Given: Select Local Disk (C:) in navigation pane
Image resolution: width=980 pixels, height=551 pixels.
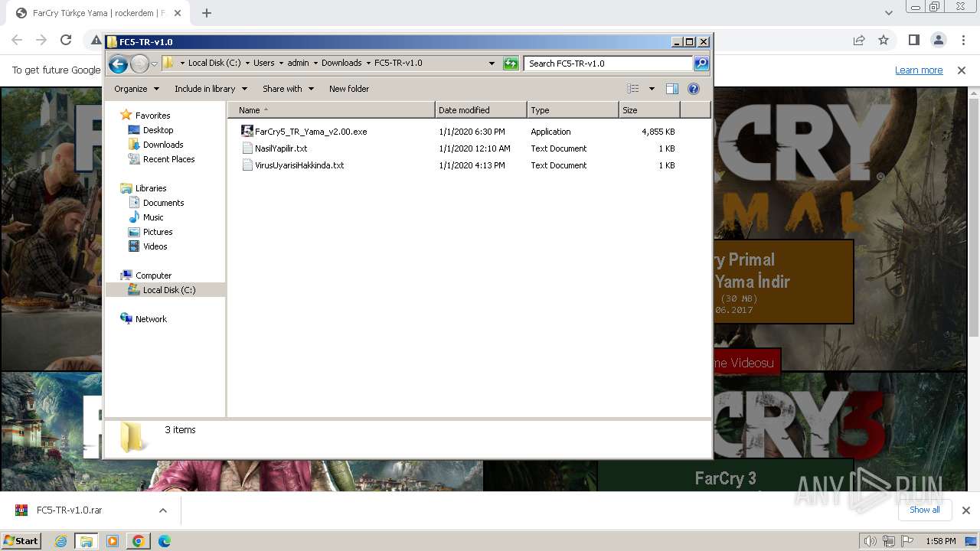Looking at the screenshot, I should coord(169,290).
